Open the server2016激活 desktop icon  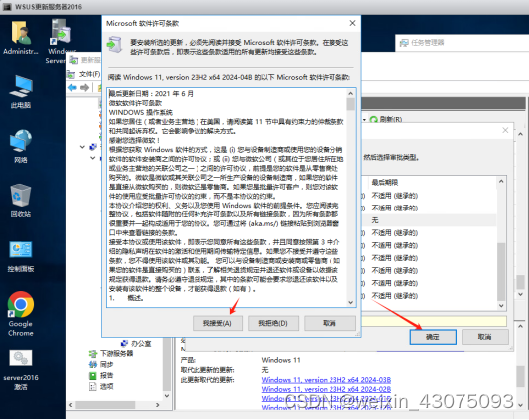[x=21, y=370]
